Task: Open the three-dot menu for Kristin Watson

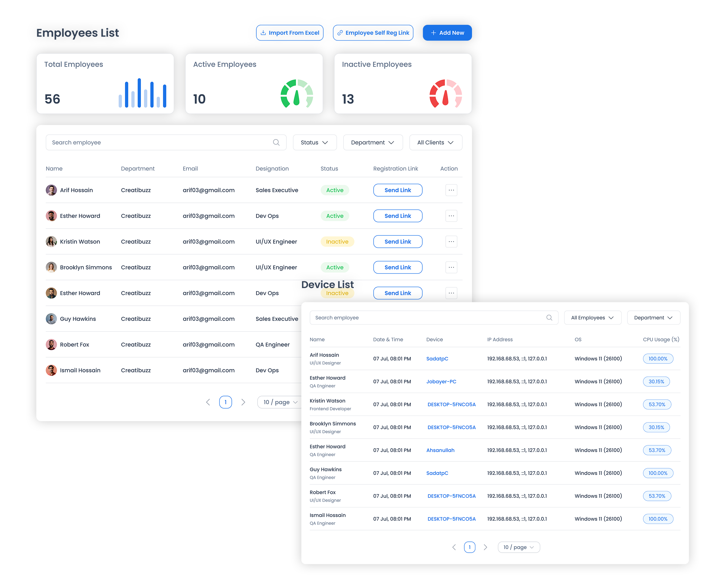Action: point(451,242)
